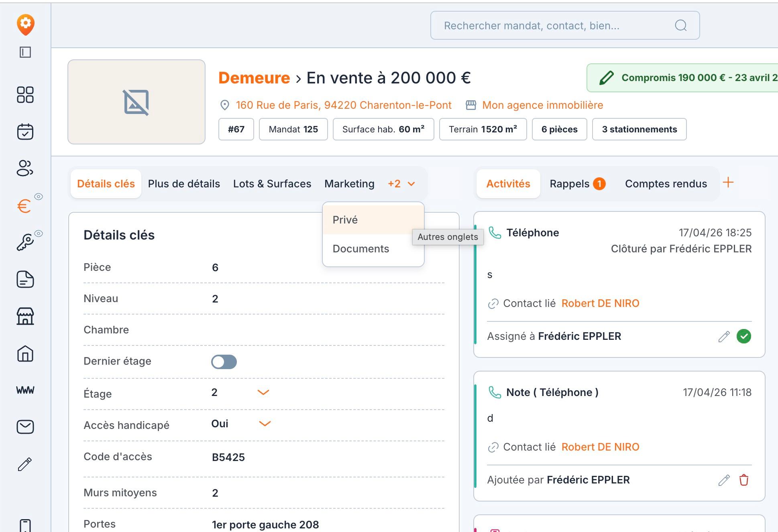Select Documents from the tabs dropdown
Viewport: 778px width, 532px height.
(373, 249)
